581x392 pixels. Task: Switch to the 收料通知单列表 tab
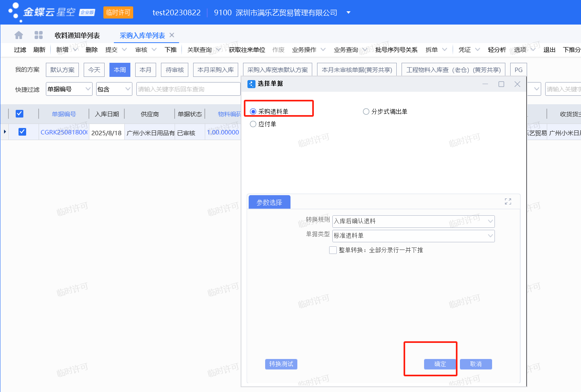77,35
